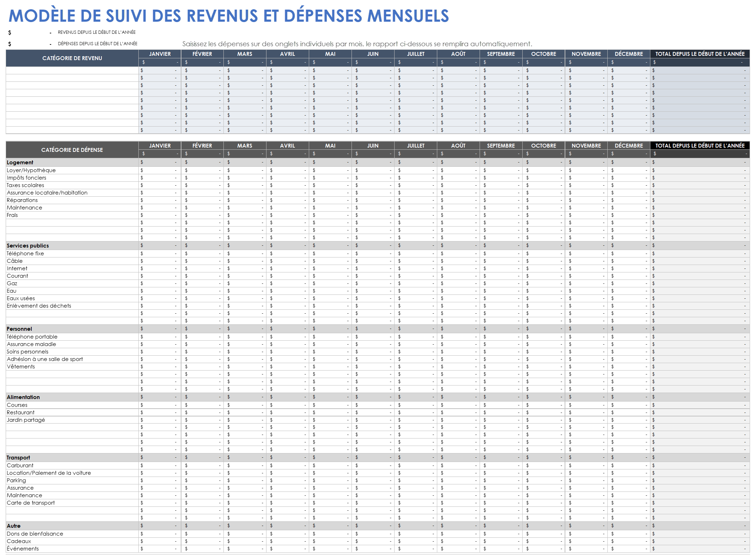Select the Internet row label
756x558 pixels.
pos(17,269)
